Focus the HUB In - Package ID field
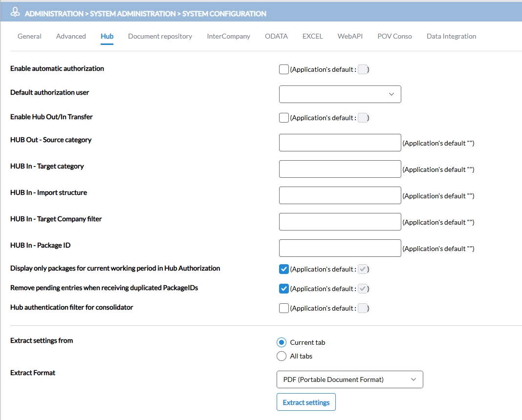 pos(340,248)
